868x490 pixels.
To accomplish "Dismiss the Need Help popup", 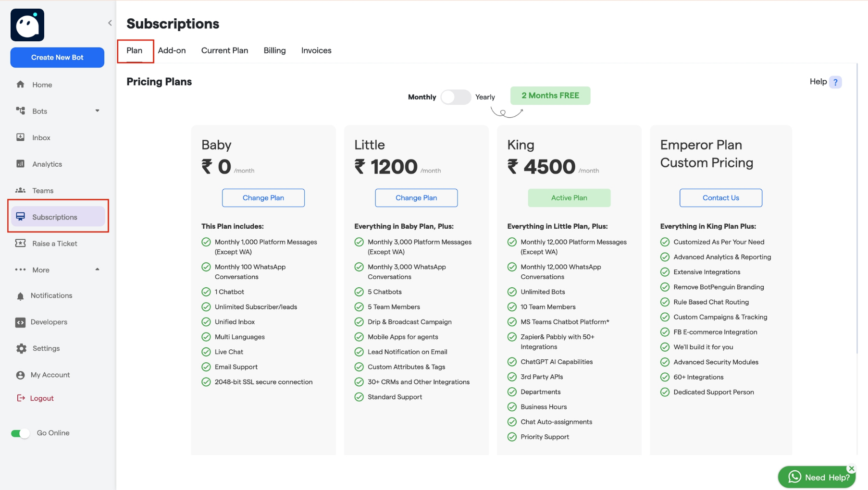I will tap(851, 468).
